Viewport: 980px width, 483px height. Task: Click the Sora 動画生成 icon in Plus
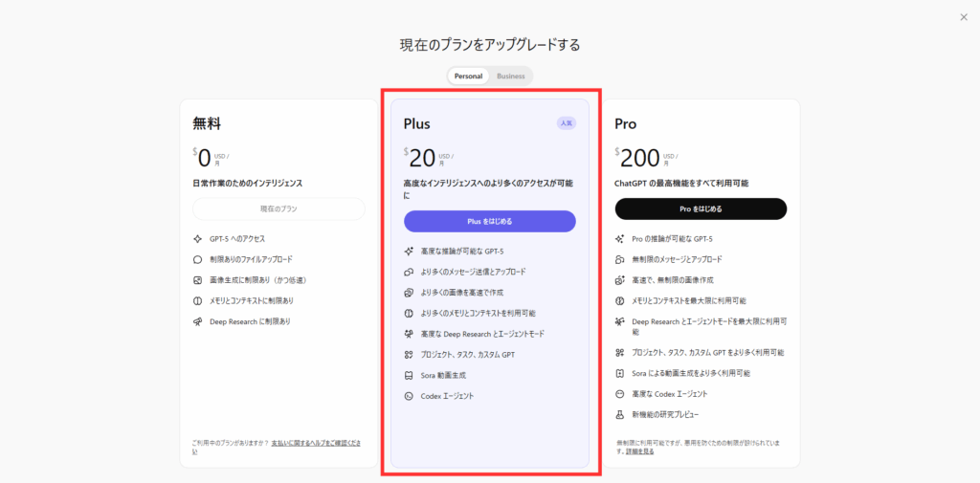[409, 376]
